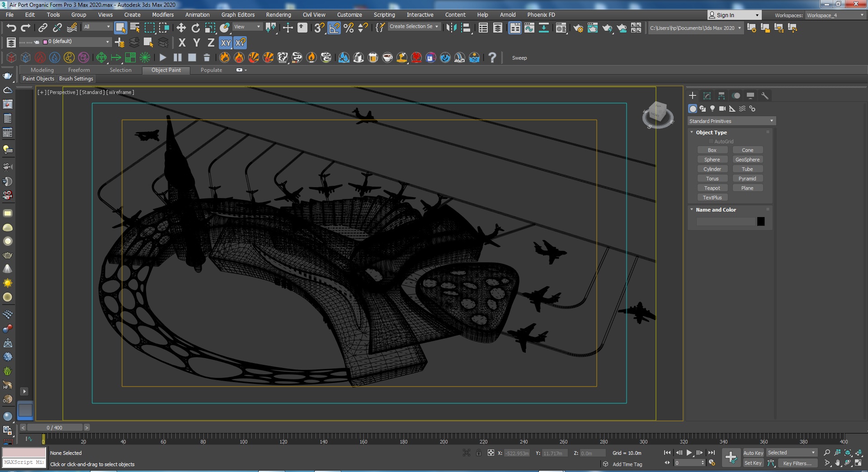Toggle the Selection Lock padlock
The image size is (868, 472).
click(x=478, y=453)
